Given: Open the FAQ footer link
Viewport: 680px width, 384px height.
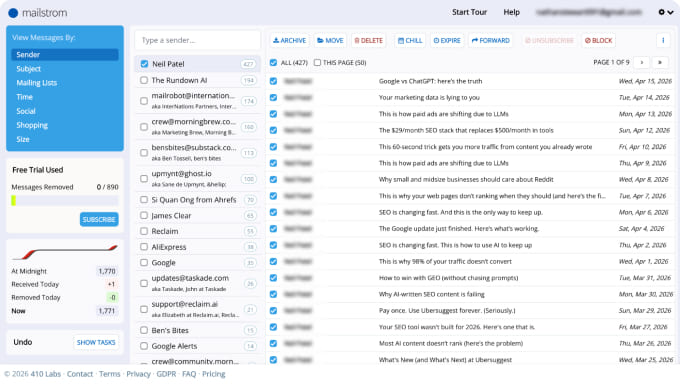Looking at the screenshot, I should click(189, 374).
